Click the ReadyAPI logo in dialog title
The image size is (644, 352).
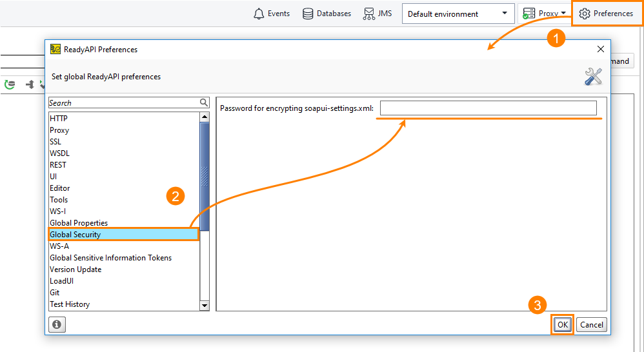pyautogui.click(x=55, y=49)
